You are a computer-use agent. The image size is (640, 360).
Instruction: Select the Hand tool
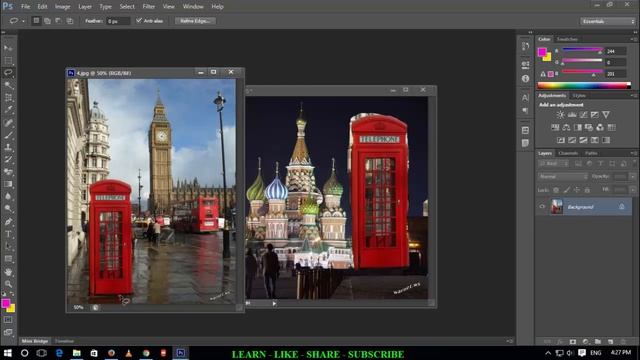pyautogui.click(x=8, y=272)
